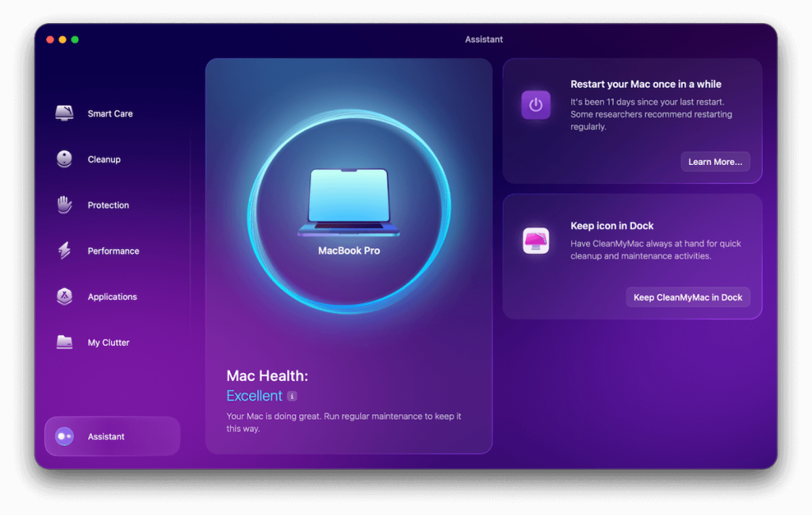Click the info icon next to Excellent
The height and width of the screenshot is (515, 812).
(x=292, y=396)
